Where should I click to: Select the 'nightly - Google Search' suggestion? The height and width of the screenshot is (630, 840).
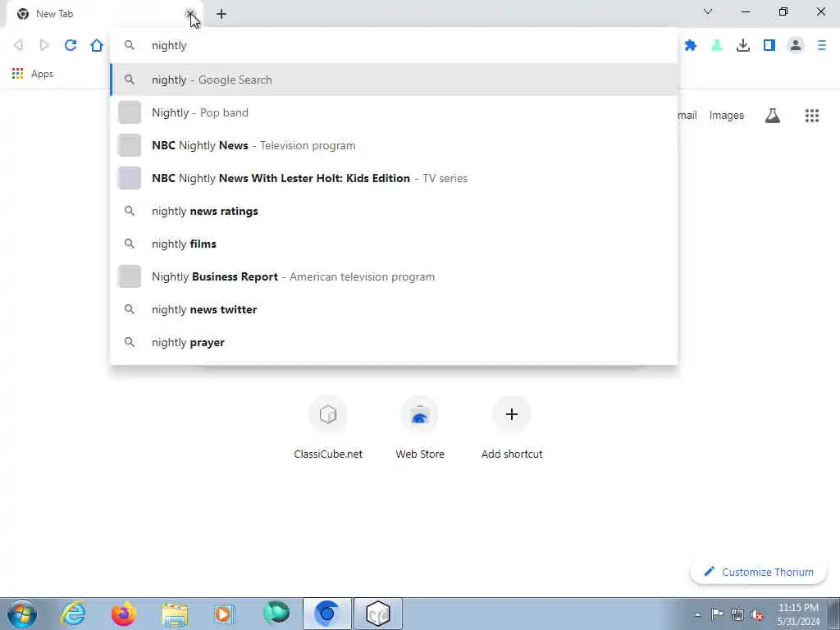point(395,80)
